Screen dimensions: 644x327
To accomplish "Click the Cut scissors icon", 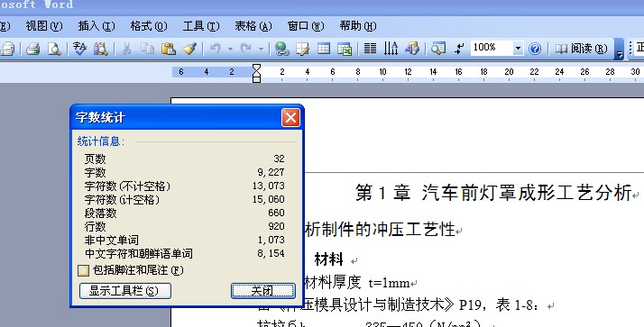I will [127, 49].
